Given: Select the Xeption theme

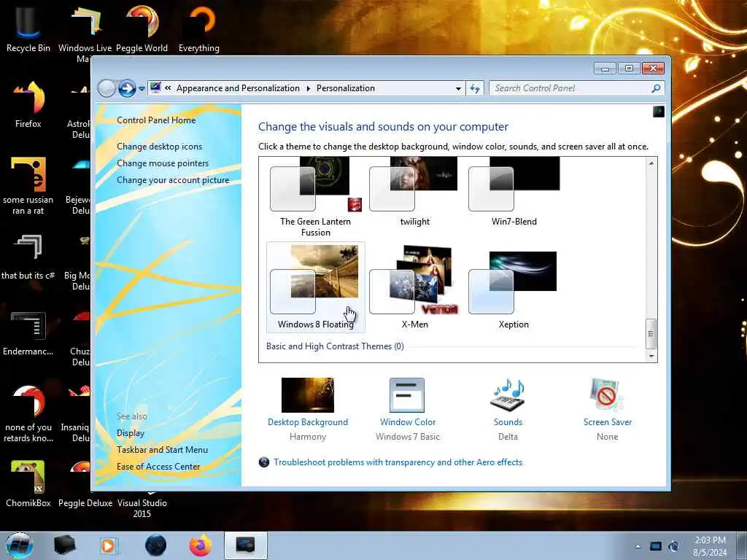Looking at the screenshot, I should tap(514, 287).
